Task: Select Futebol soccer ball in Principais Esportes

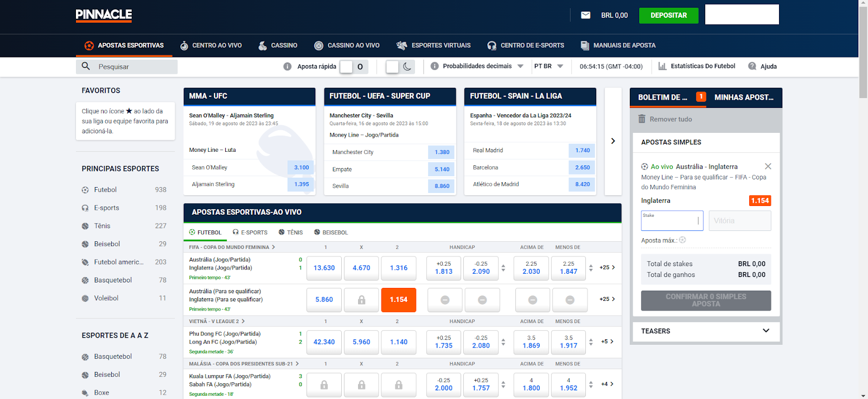Action: pyautogui.click(x=85, y=190)
